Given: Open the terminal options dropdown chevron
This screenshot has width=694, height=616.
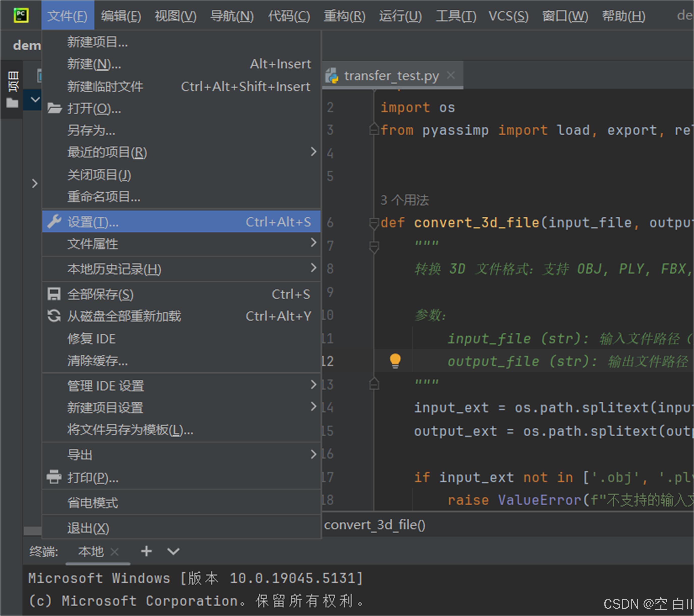Looking at the screenshot, I should (x=173, y=551).
